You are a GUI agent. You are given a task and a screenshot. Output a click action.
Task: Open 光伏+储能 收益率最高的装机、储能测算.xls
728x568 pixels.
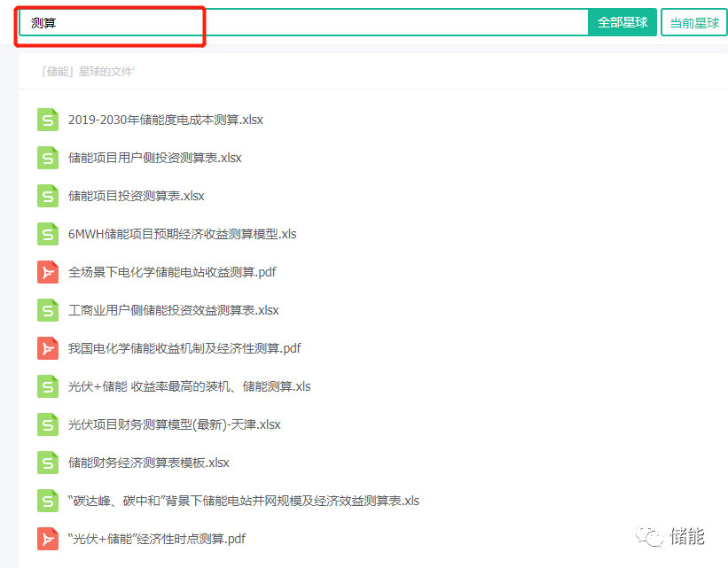pos(189,386)
